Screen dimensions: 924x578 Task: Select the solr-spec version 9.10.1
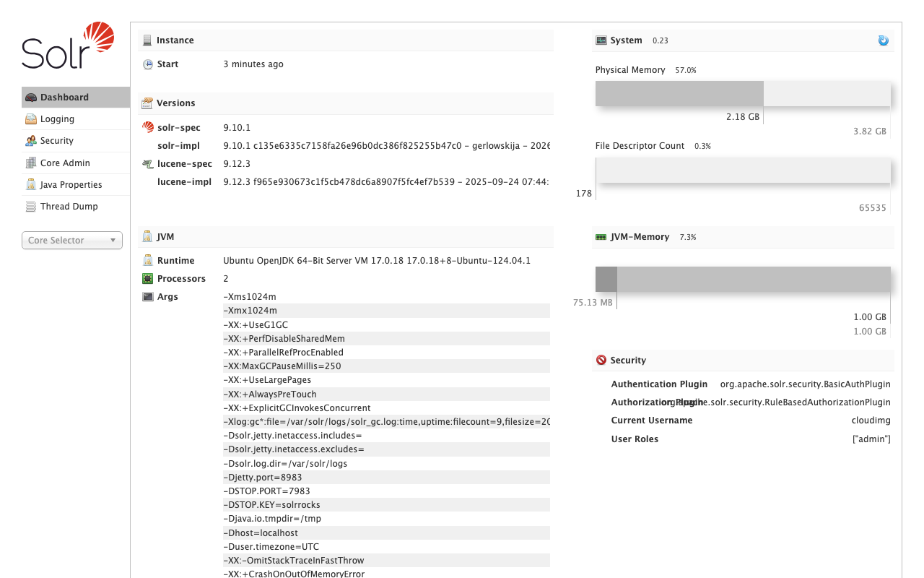(237, 128)
